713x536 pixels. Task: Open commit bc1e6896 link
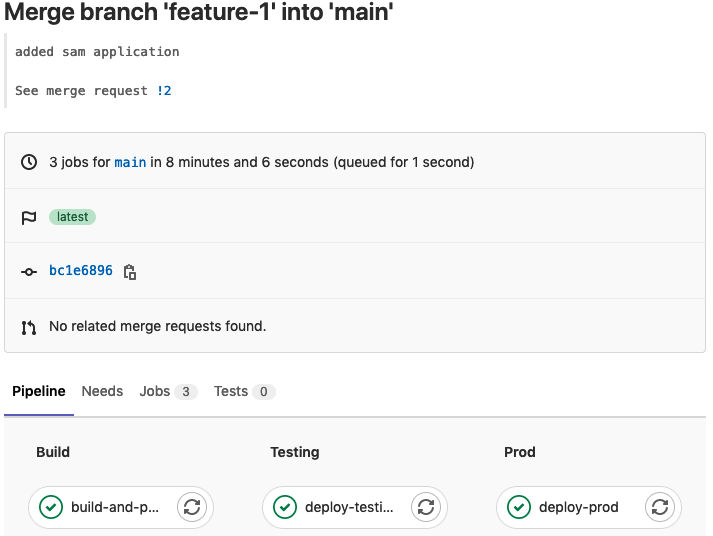point(81,271)
